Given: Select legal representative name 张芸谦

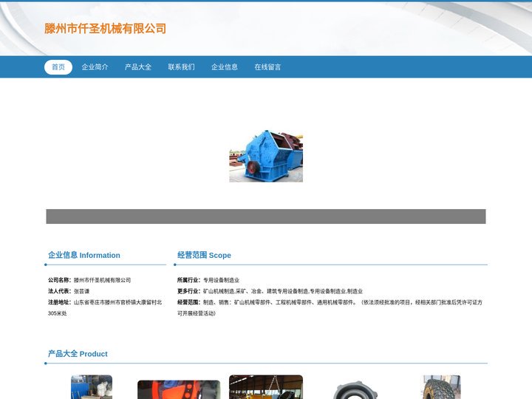Looking at the screenshot, I should pyautogui.click(x=82, y=291).
